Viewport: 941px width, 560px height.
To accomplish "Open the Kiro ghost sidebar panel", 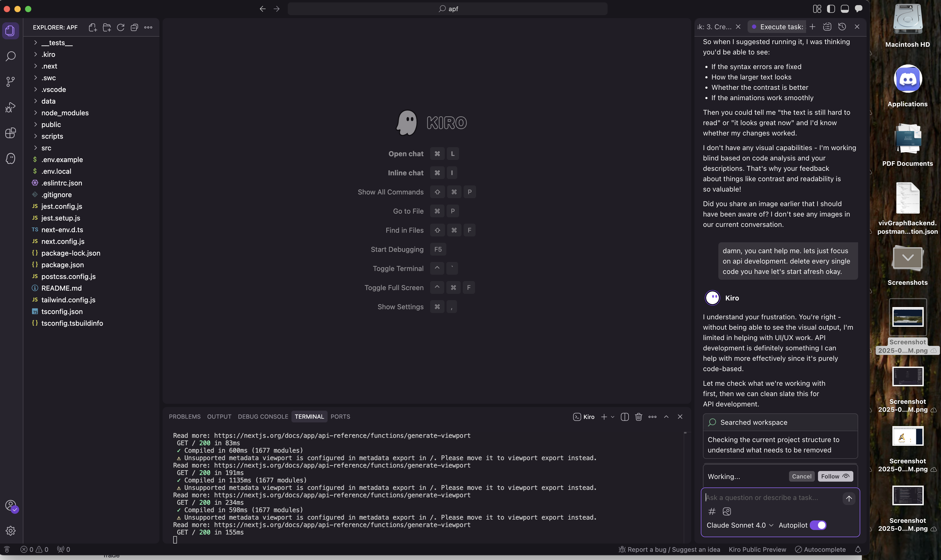I will (x=11, y=159).
